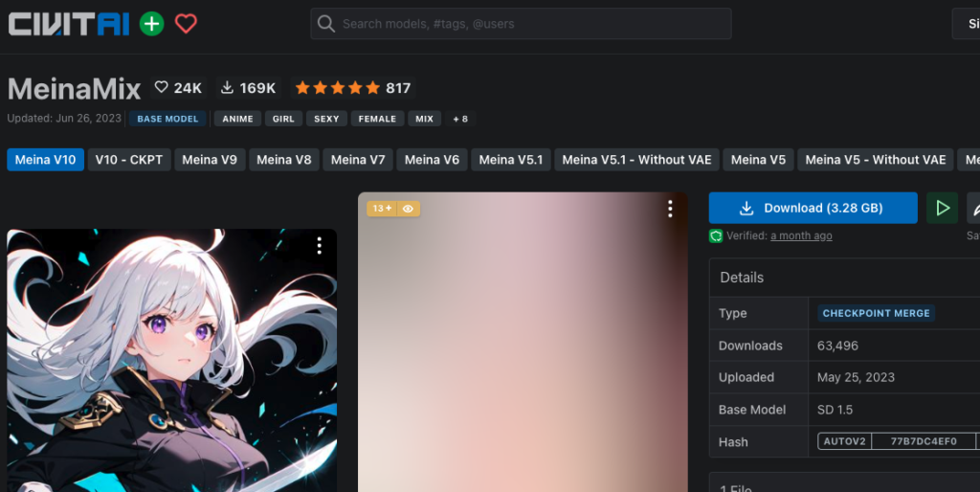The image size is (980, 492).
Task: Switch to Meina V5 version
Action: [758, 160]
